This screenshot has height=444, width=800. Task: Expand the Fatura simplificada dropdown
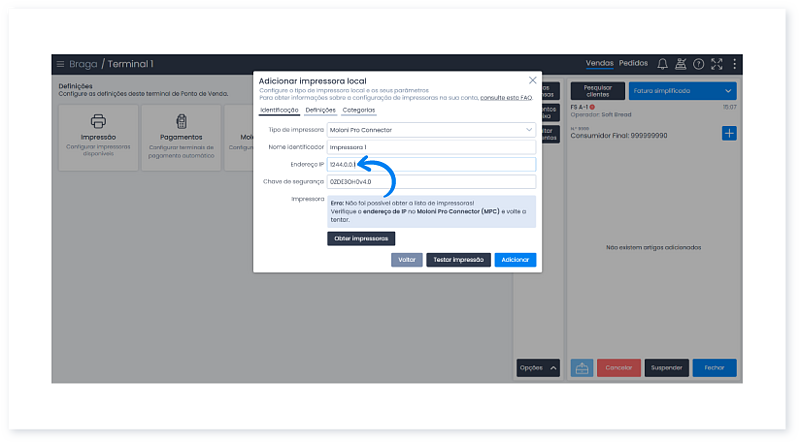click(683, 91)
